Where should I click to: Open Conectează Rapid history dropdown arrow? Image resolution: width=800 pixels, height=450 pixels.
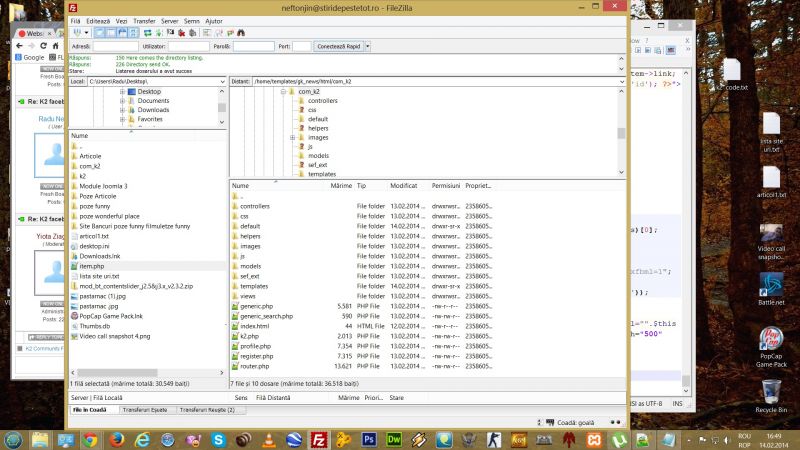coord(367,46)
